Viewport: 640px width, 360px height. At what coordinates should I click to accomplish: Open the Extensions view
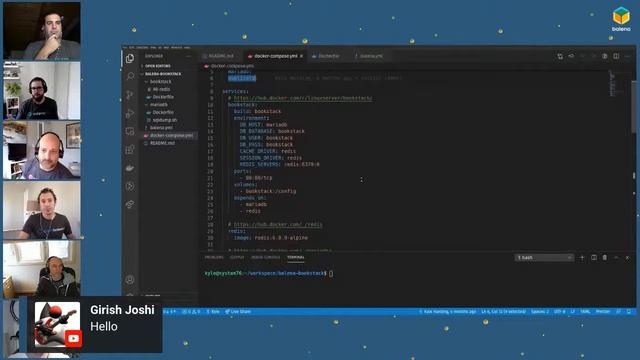click(130, 149)
